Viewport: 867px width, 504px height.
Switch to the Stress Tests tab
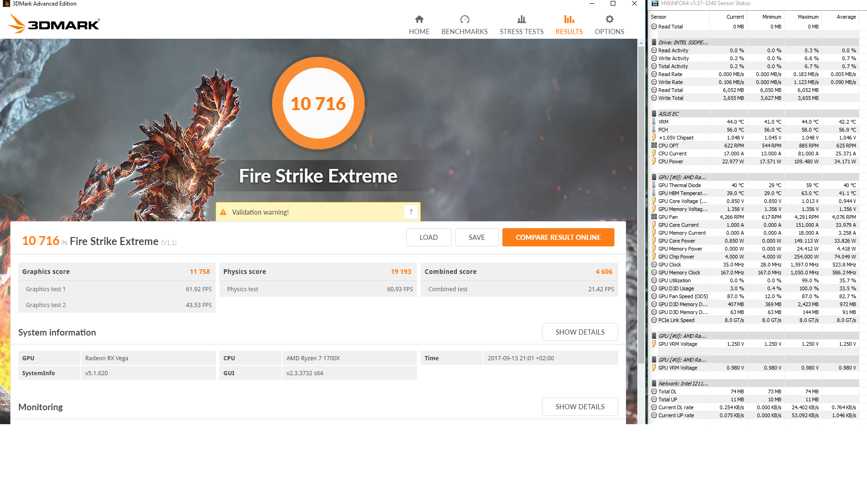(522, 25)
